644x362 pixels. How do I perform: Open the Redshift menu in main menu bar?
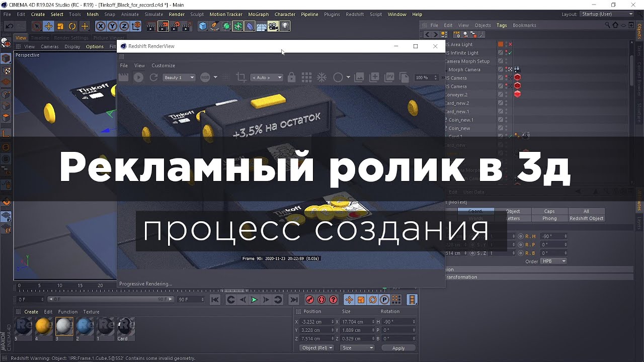355,15
